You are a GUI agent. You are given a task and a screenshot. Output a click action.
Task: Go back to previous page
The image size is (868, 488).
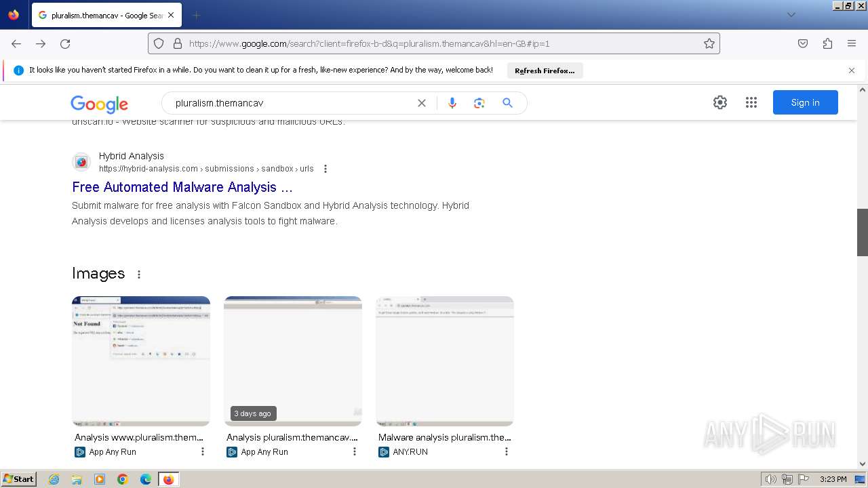pyautogui.click(x=16, y=43)
